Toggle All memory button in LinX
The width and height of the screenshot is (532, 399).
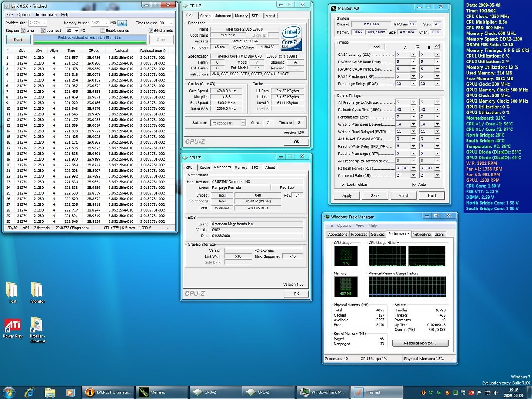click(122, 23)
